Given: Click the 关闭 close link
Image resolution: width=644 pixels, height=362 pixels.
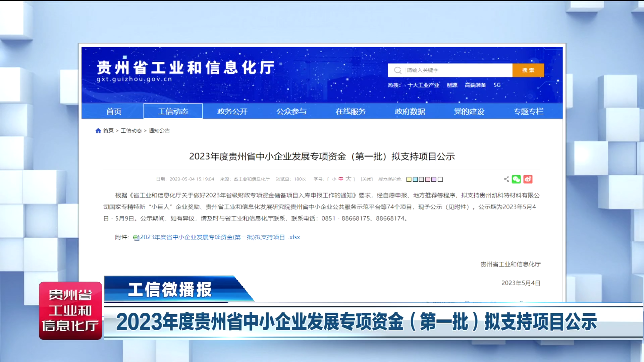Looking at the screenshot, I should (367, 179).
